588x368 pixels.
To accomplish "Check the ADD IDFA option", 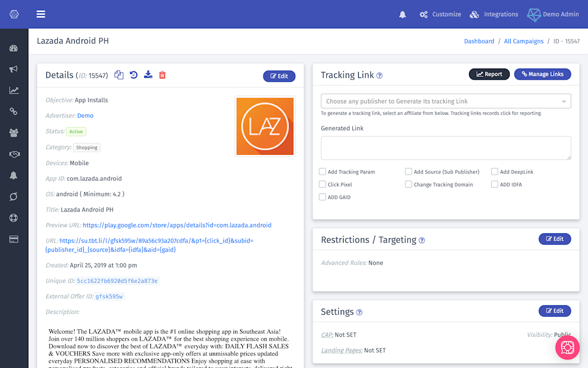I will (x=494, y=184).
